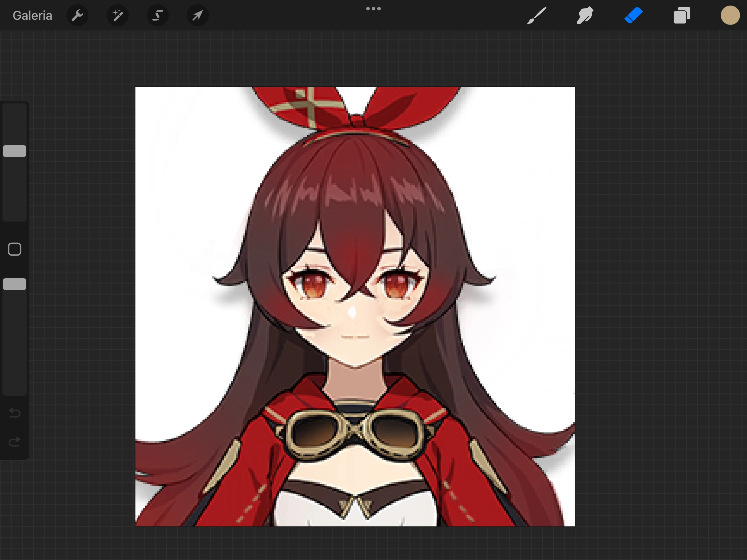Undo last action with sidebar arrow
Image resolution: width=747 pixels, height=560 pixels.
(x=15, y=413)
